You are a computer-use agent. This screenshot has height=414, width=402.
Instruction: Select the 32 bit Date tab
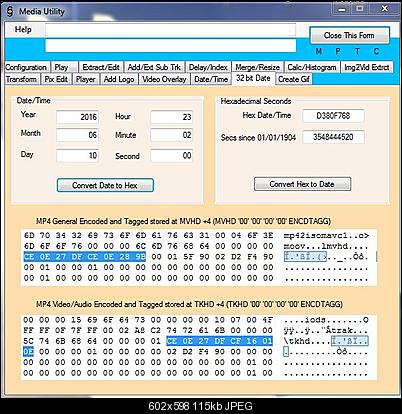(253, 78)
